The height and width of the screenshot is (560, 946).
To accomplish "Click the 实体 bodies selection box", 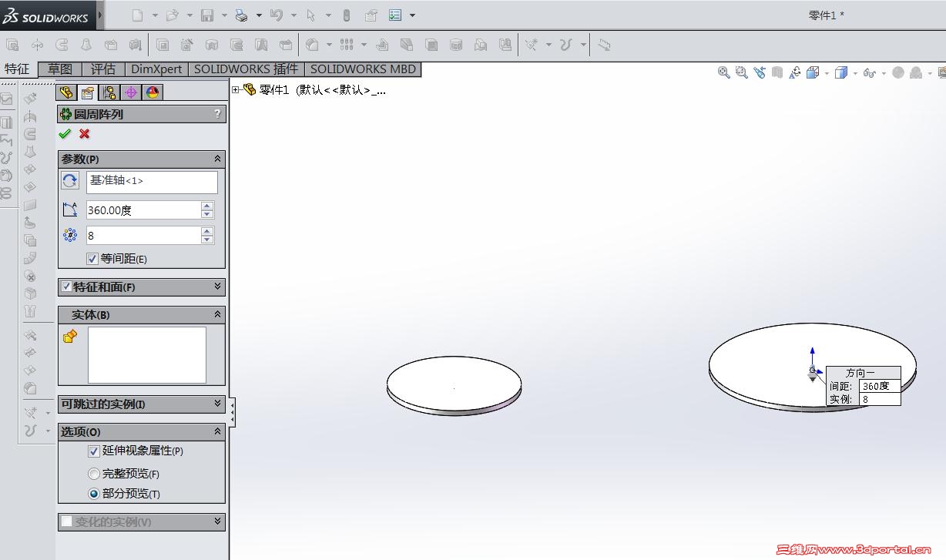I will [x=147, y=355].
